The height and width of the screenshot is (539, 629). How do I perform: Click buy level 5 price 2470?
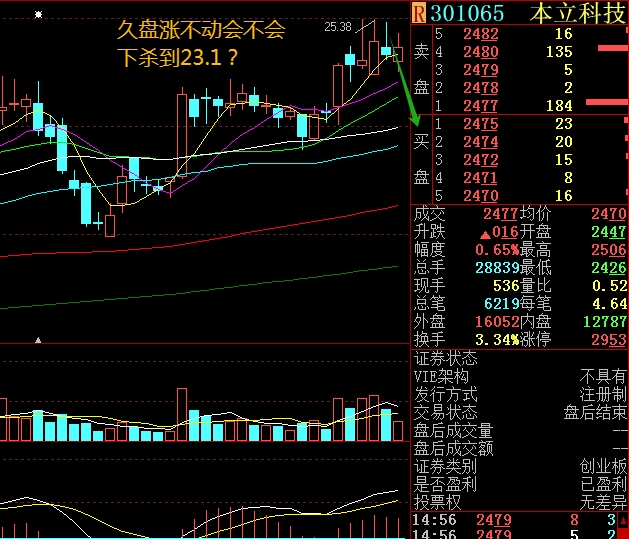tap(481, 196)
